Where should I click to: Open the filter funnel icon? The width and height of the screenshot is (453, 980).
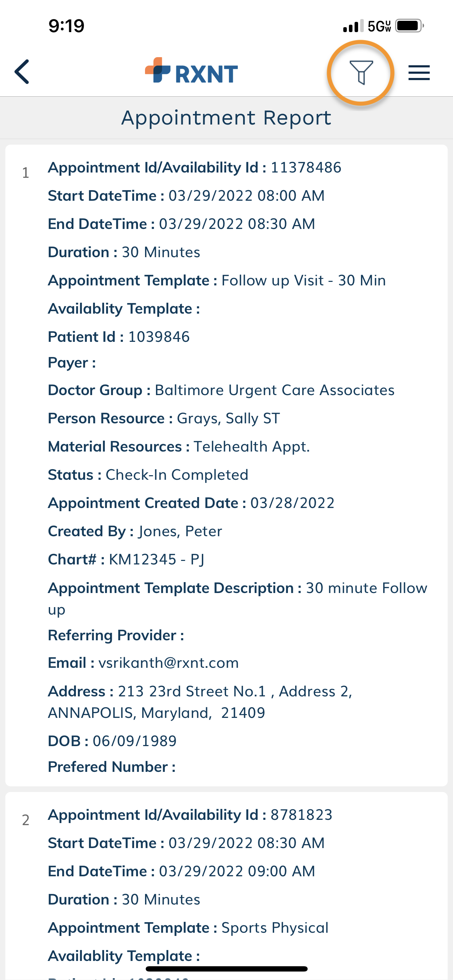tap(361, 72)
